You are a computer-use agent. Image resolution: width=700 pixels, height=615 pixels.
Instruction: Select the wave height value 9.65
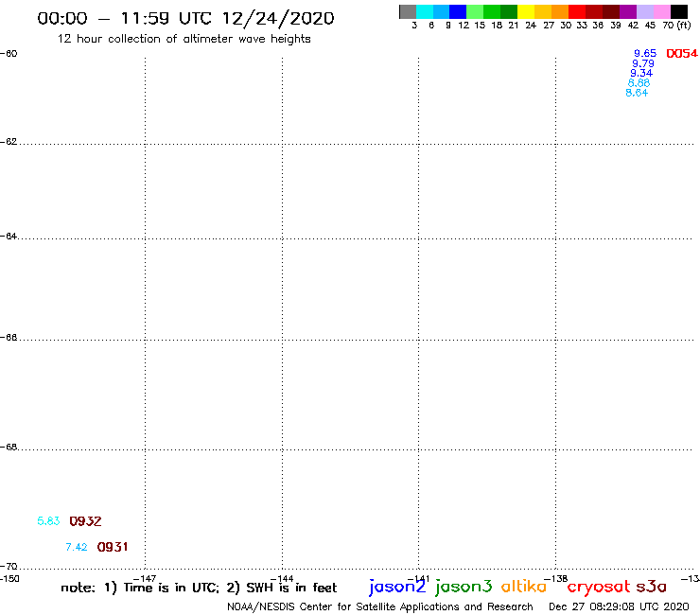(x=645, y=53)
